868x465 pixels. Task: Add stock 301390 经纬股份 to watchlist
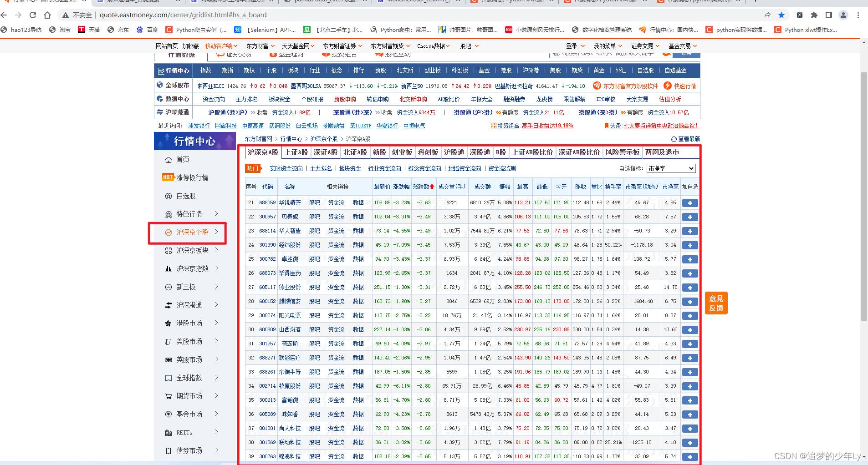[690, 245]
